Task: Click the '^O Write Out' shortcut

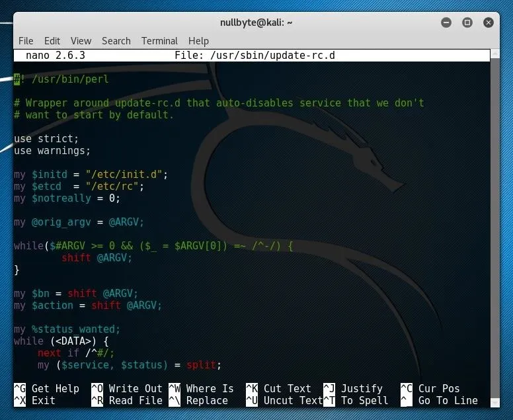Action: [127, 388]
